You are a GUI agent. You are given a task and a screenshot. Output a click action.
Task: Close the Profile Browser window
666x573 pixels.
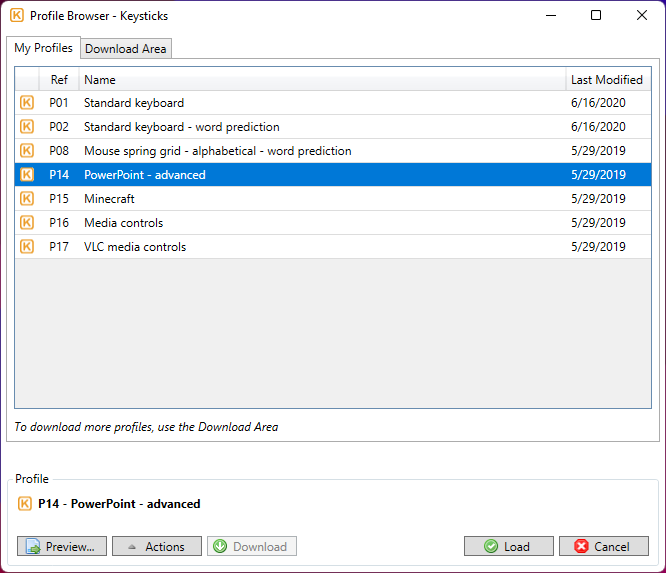point(642,16)
